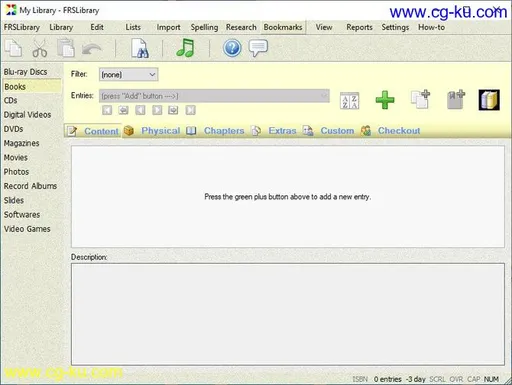The width and height of the screenshot is (512, 385).
Task: Click the green music note icon
Action: 185,48
